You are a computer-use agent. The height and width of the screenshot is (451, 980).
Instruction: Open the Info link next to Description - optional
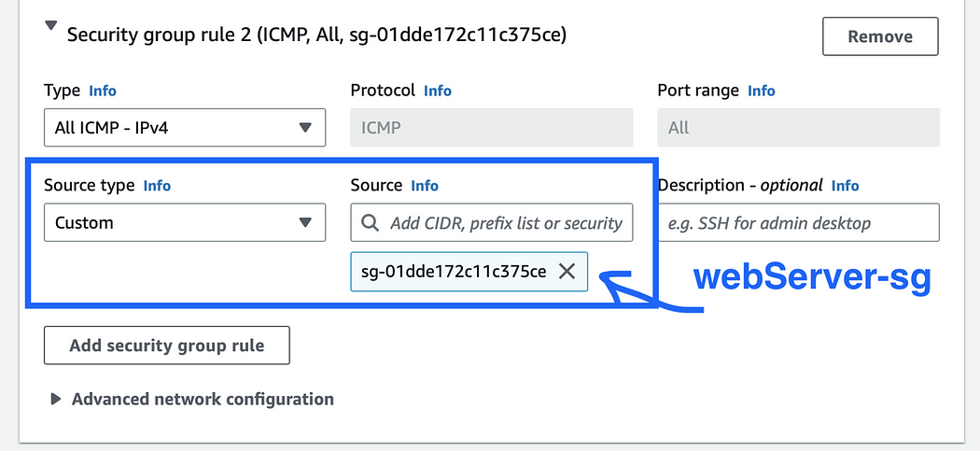pos(845,186)
